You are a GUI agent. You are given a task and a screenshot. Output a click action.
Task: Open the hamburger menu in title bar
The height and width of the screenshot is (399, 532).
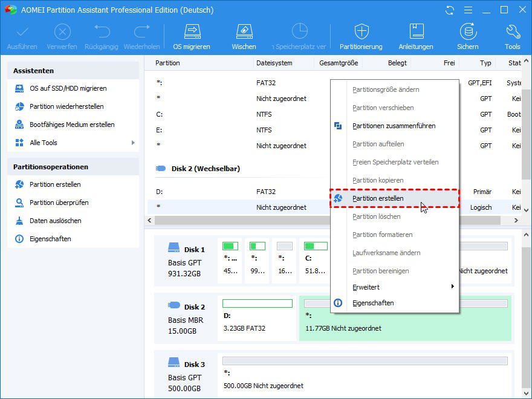tap(468, 10)
